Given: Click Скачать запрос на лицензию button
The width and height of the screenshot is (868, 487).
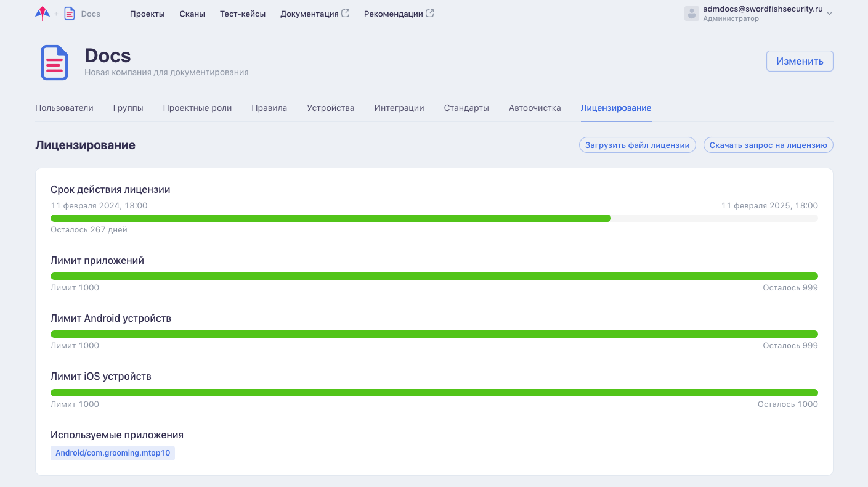Looking at the screenshot, I should (768, 145).
